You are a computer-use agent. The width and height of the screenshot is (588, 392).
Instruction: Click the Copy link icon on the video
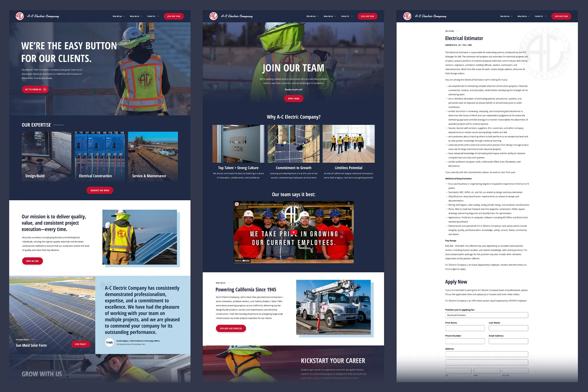[349, 204]
